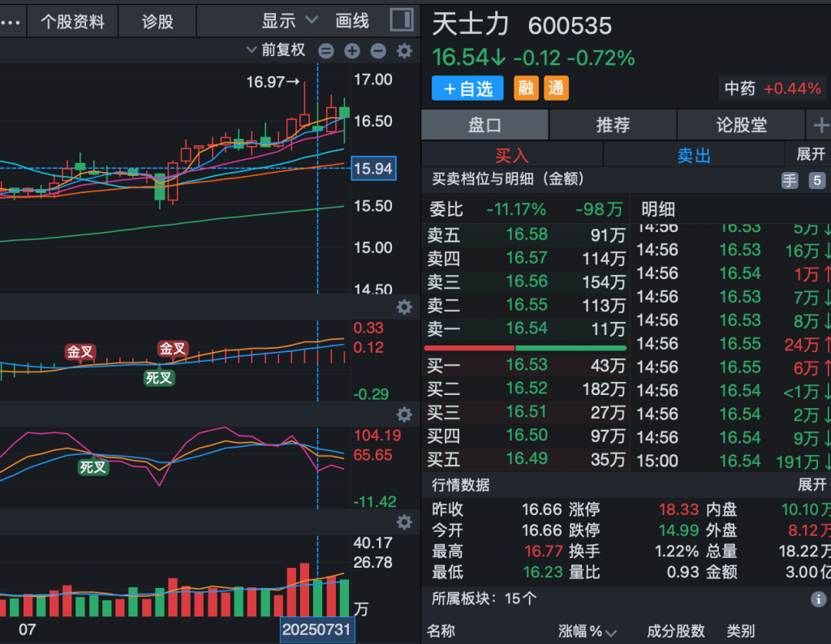Viewport: 831px width, 644px height.
Task: Select the 卖三 16.56 order row
Action: [526, 281]
